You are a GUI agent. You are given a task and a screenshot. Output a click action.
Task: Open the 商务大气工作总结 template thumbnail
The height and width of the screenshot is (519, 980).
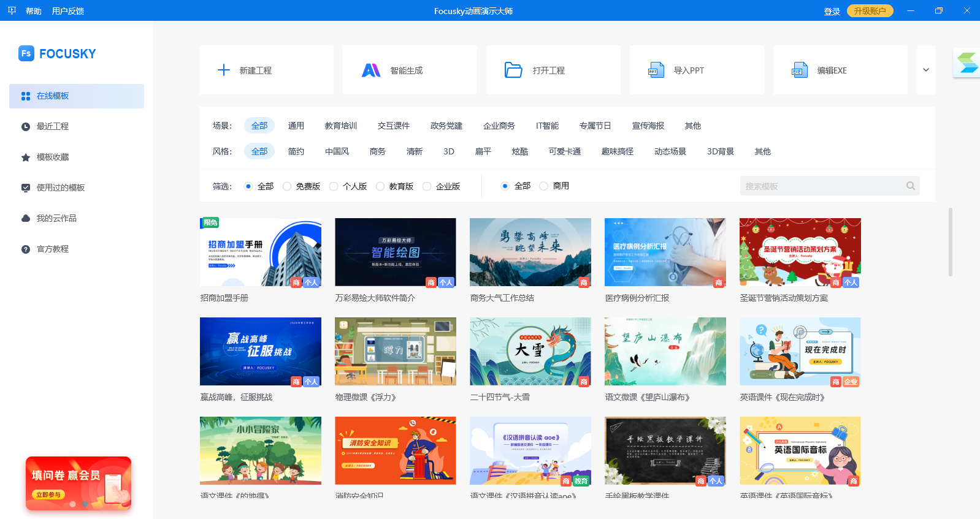tap(530, 252)
